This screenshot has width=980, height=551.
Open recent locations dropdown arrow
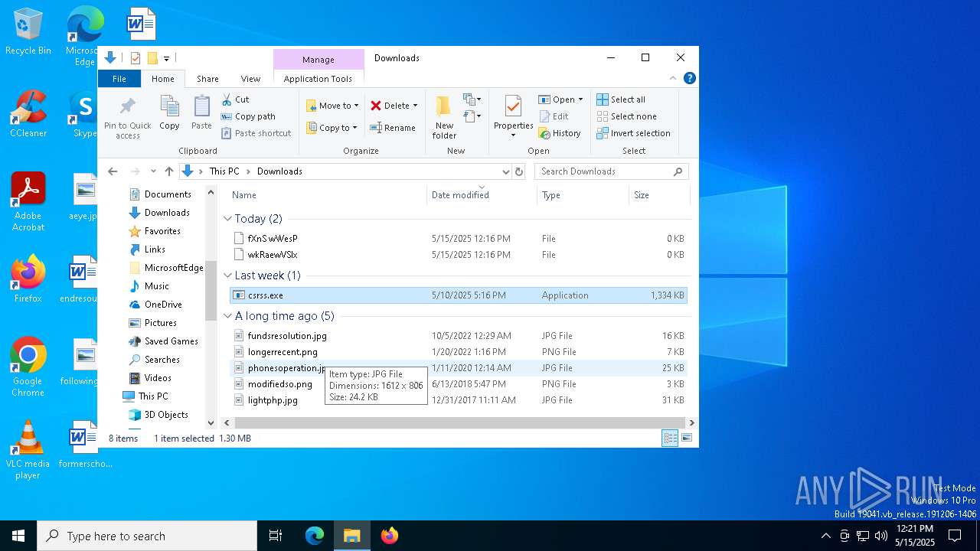pos(153,171)
